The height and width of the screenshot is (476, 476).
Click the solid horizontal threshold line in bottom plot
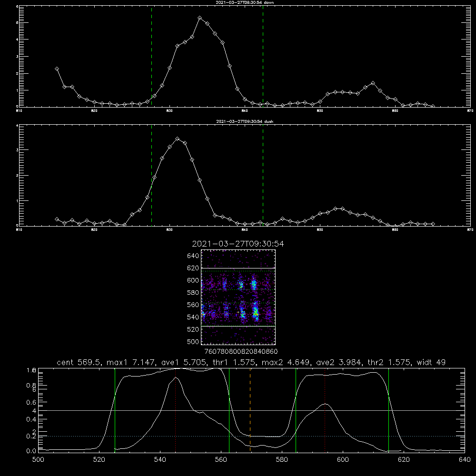pos(251,410)
